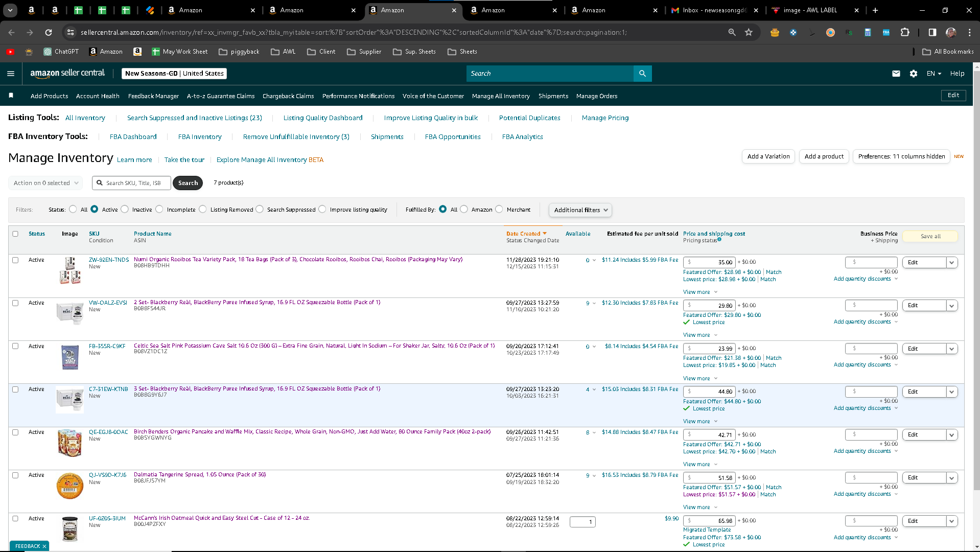Open the messages envelope icon
The height and width of the screenshot is (552, 980).
click(896, 74)
